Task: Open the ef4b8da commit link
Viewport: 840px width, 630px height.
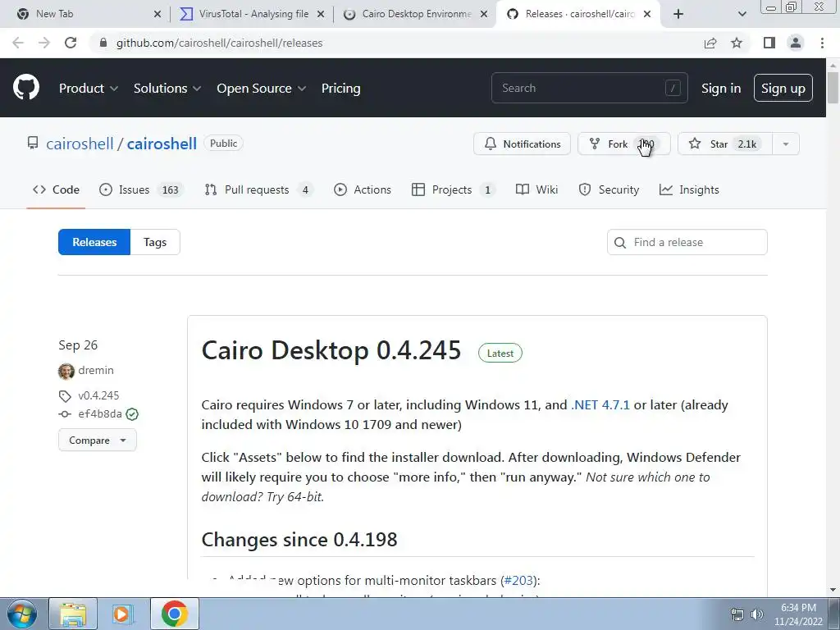Action: coord(99,413)
